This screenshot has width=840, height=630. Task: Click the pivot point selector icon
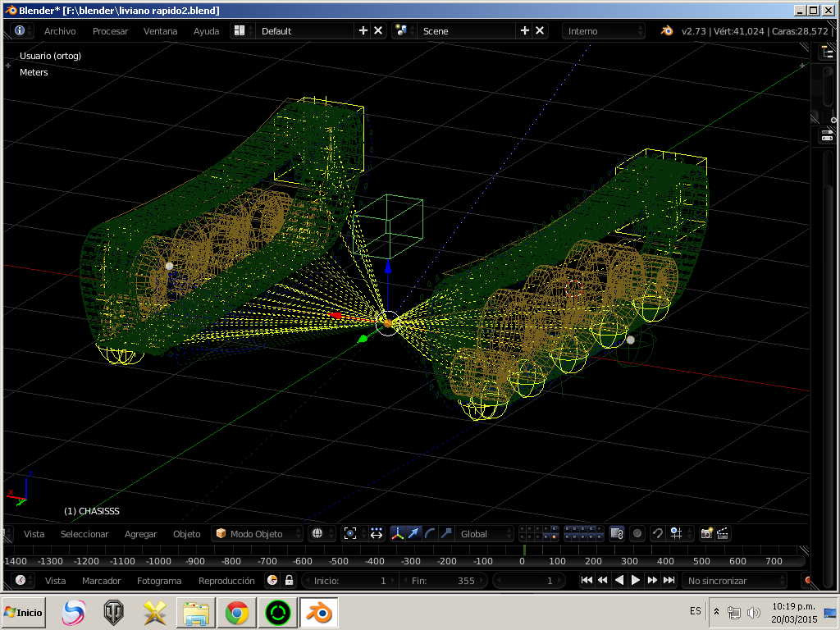[x=350, y=533]
